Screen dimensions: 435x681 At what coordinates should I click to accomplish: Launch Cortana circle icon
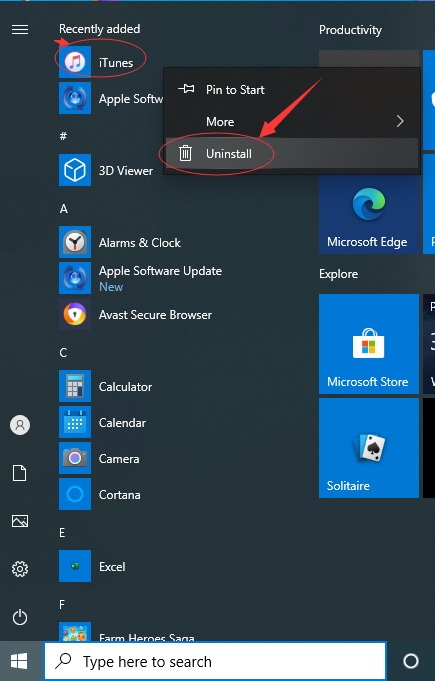tap(75, 494)
